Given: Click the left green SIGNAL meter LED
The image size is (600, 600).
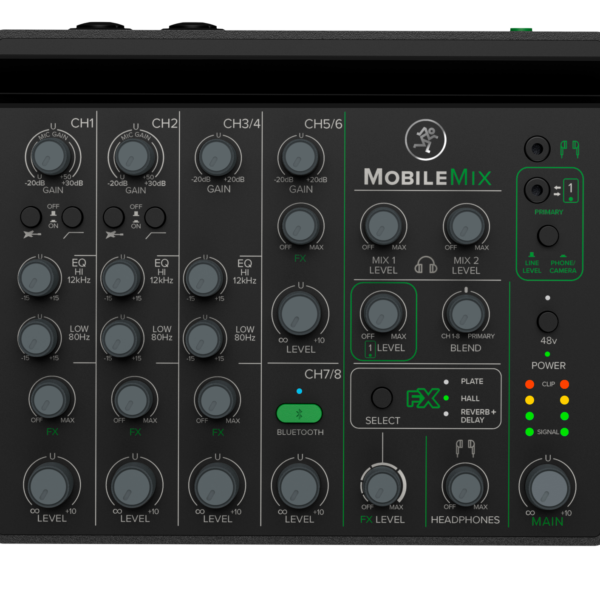Looking at the screenshot, I should (x=530, y=432).
